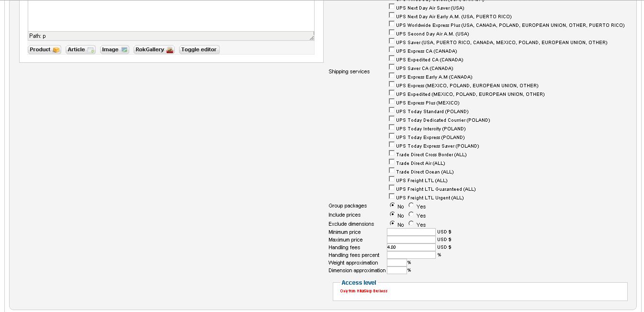The width and height of the screenshot is (644, 312).
Task: Enable UPS Today Standard (POLAND)
Action: coord(392,111)
